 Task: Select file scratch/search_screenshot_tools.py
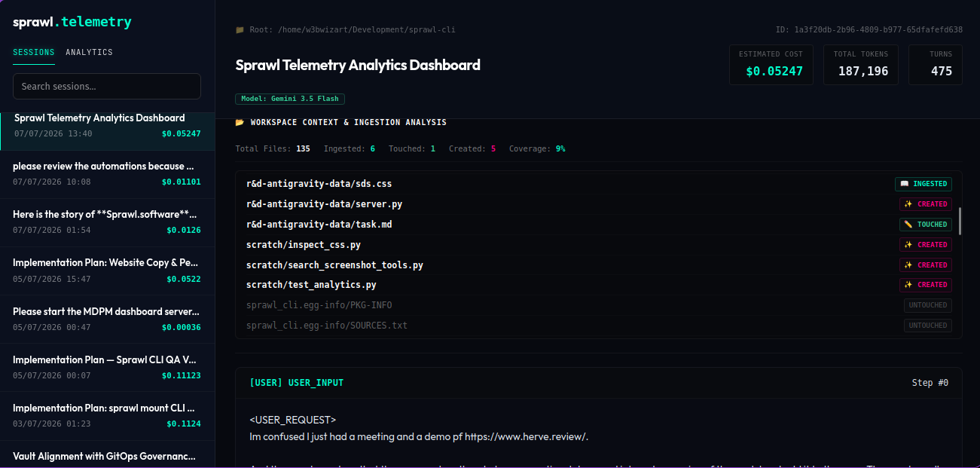[334, 265]
